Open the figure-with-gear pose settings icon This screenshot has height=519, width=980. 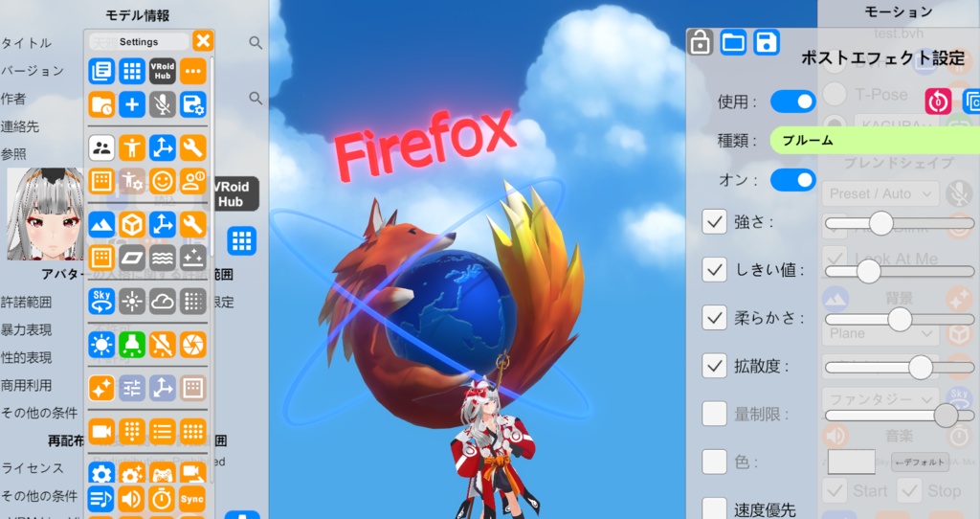[132, 181]
